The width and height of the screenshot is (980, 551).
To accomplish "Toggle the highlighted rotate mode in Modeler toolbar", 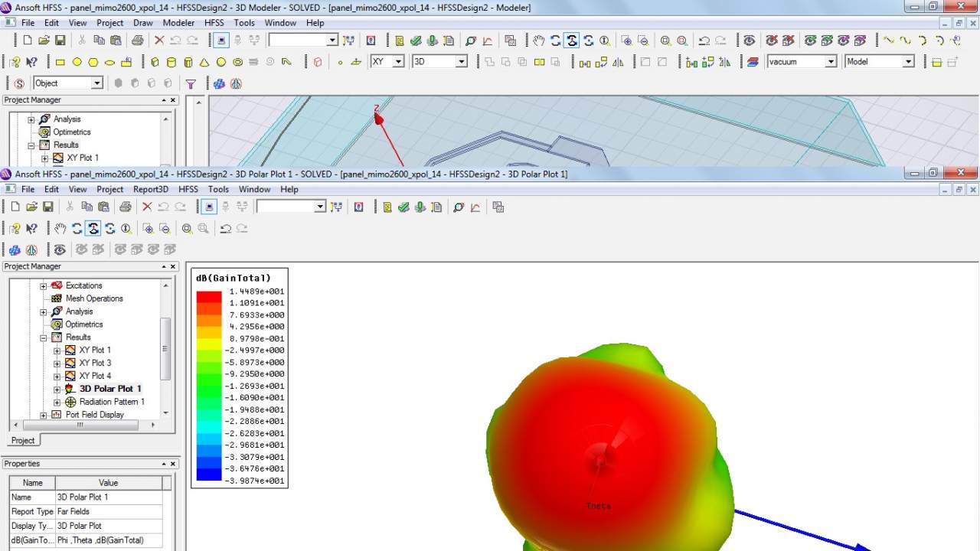I will coord(572,41).
